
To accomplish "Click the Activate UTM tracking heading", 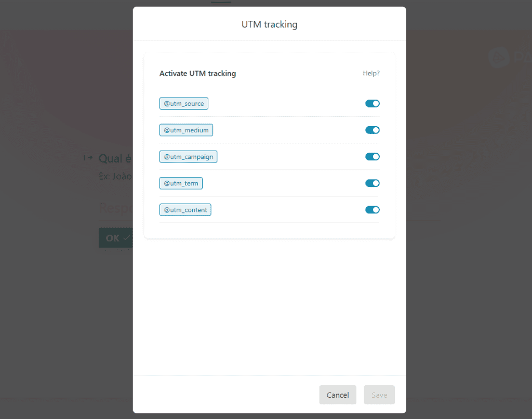I will [x=197, y=73].
